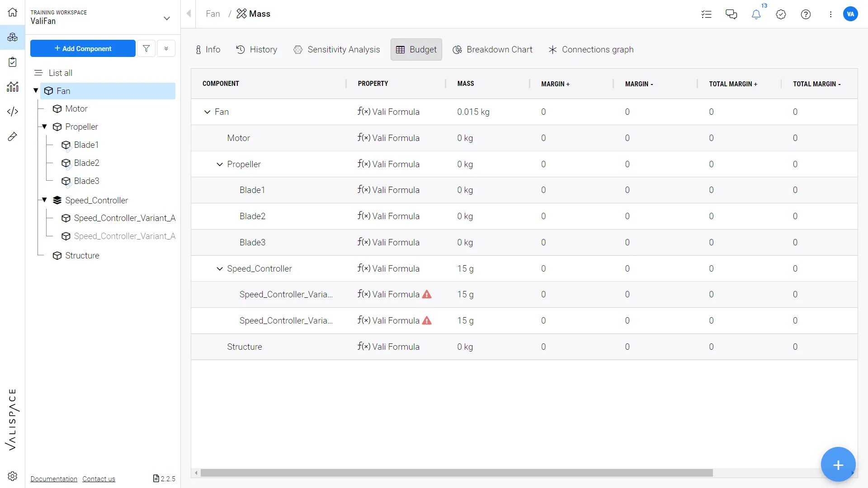Viewport: 868px width, 488px height.
Task: Switch to the Breakdown Chart tab
Action: click(x=493, y=50)
